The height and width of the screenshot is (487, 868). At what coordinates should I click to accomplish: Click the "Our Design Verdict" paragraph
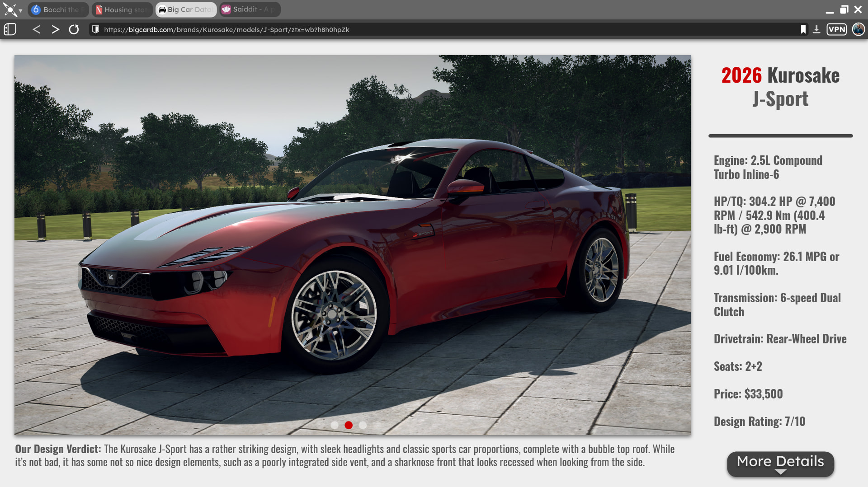coord(345,455)
